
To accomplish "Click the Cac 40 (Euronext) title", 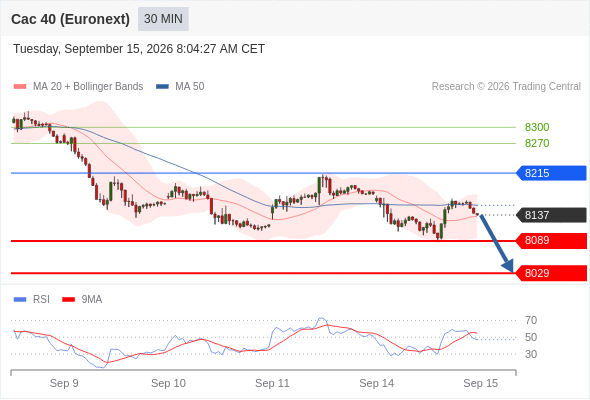I will [x=70, y=19].
